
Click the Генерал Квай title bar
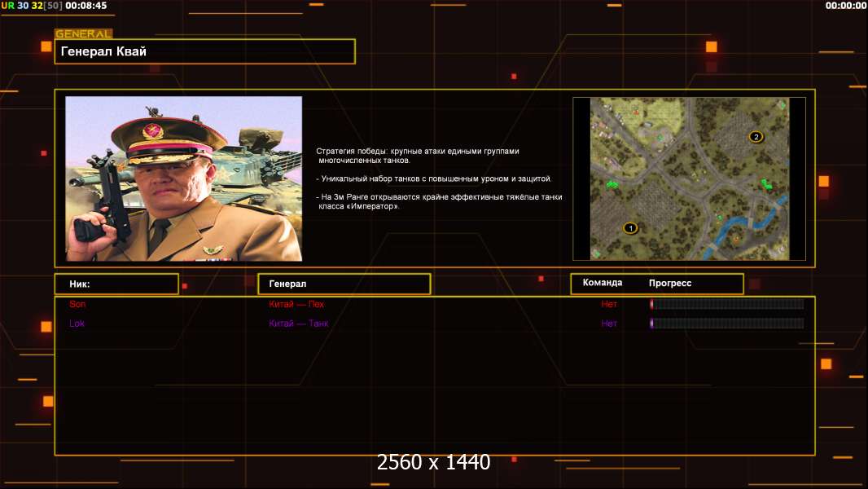click(x=204, y=51)
